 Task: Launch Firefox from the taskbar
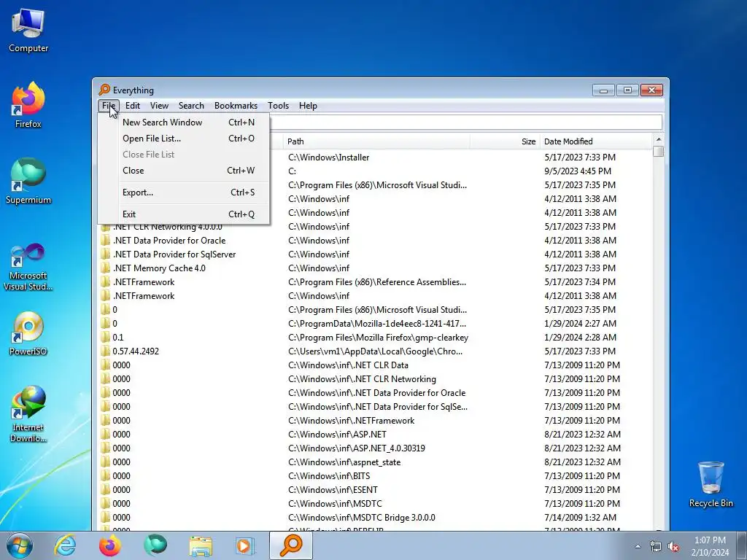point(110,545)
